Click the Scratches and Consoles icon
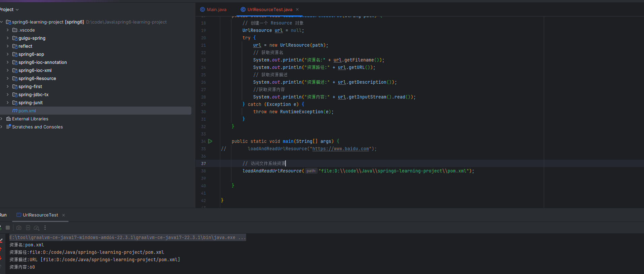This screenshot has width=644, height=274. coord(8,127)
